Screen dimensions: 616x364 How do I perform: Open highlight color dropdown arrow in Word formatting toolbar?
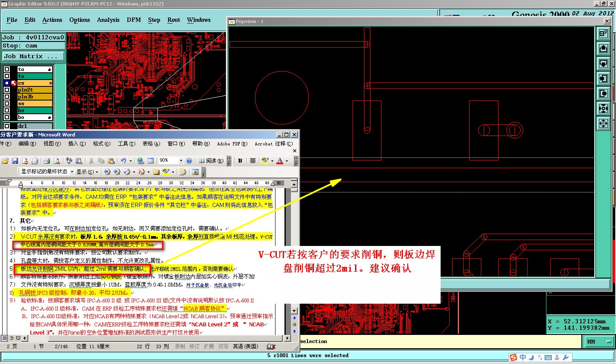tap(272, 161)
